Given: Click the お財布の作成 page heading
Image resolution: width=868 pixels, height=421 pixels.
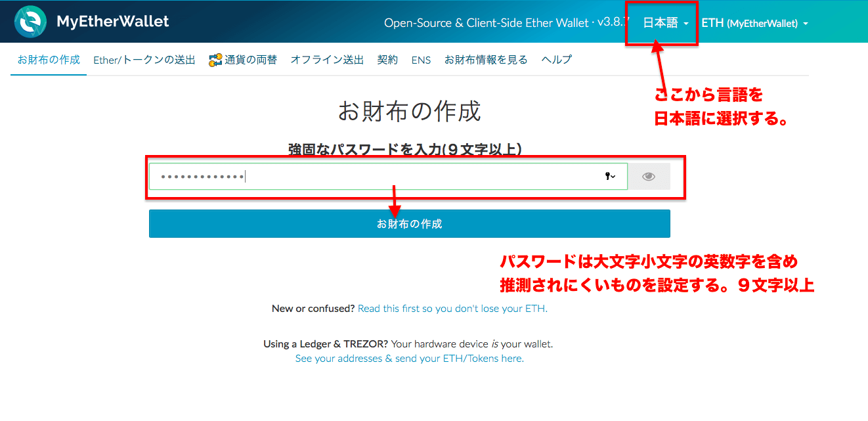Looking at the screenshot, I should click(410, 111).
